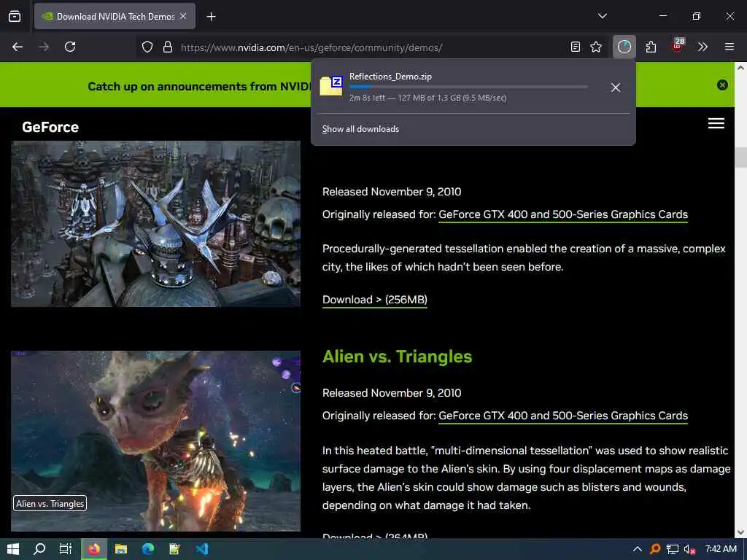
Task: Open Show all downloads
Action: click(x=360, y=129)
